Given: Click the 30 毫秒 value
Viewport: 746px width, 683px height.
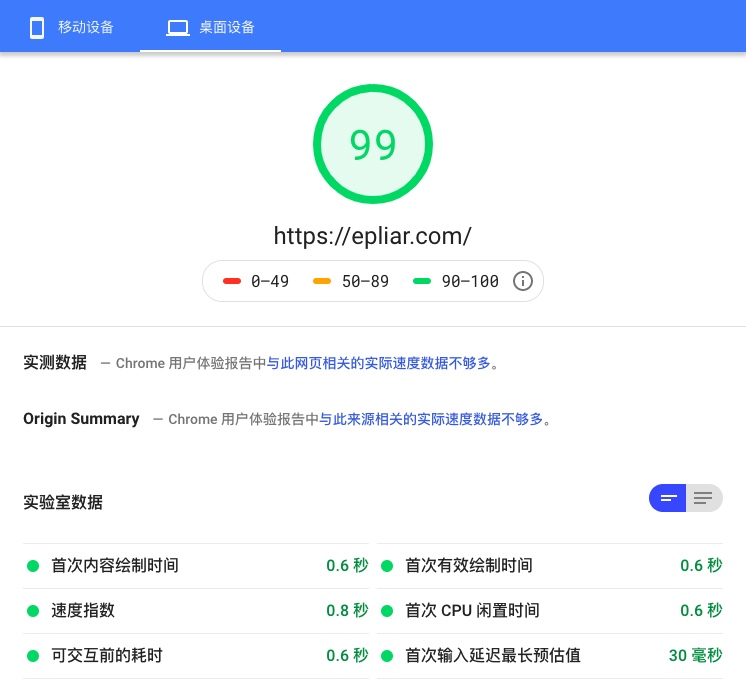Looking at the screenshot, I should [x=696, y=655].
